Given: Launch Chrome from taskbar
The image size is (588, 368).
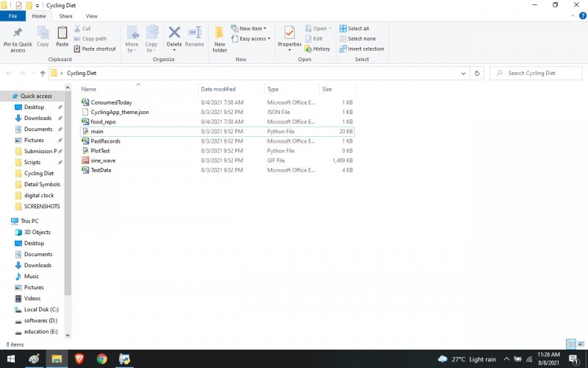Looking at the screenshot, I should (x=101, y=359).
